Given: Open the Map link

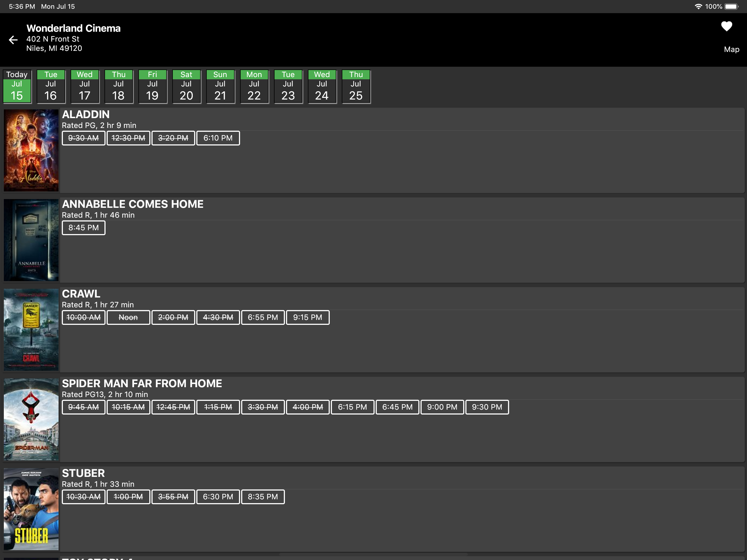Looking at the screenshot, I should pos(731,49).
